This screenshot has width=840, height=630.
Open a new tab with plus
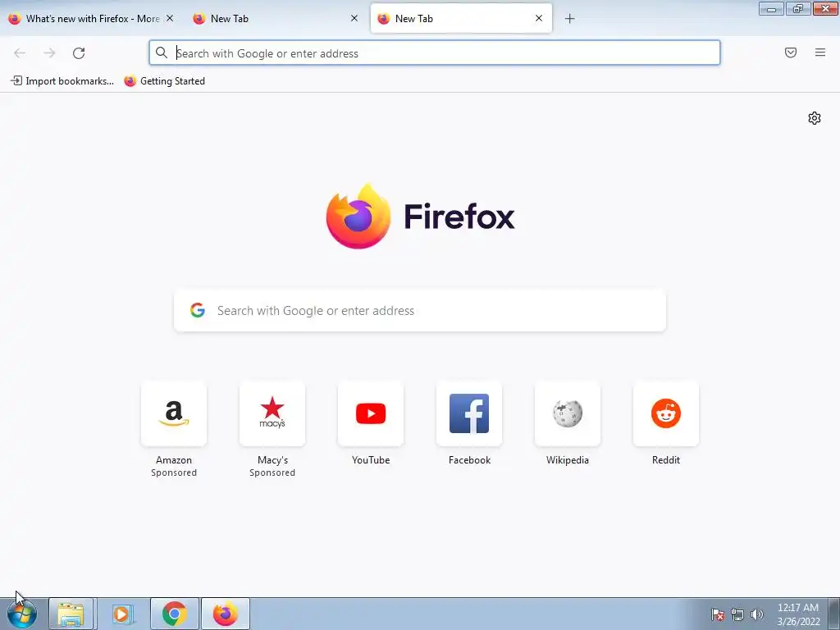tap(569, 19)
